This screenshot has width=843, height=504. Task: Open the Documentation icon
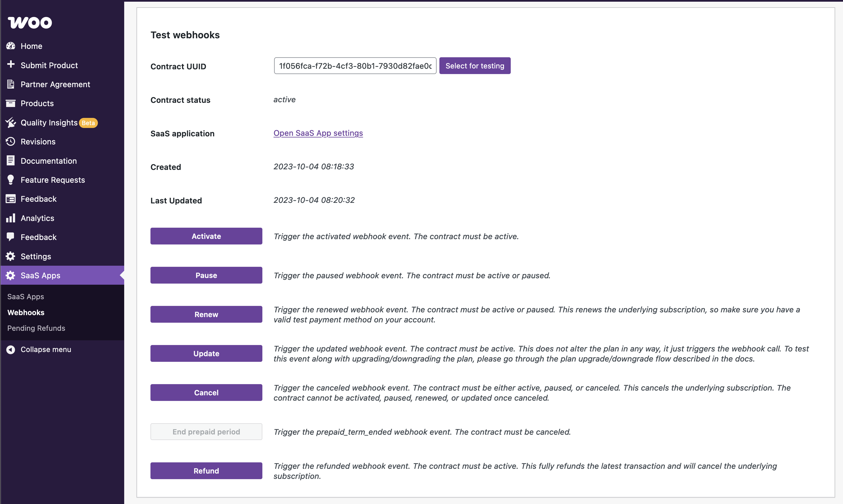[11, 160]
